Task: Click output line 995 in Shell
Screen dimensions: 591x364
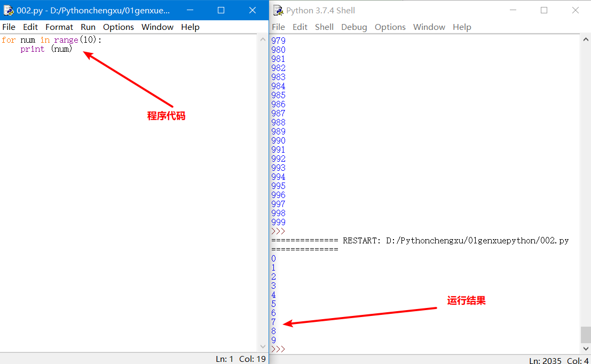Action: [x=279, y=186]
